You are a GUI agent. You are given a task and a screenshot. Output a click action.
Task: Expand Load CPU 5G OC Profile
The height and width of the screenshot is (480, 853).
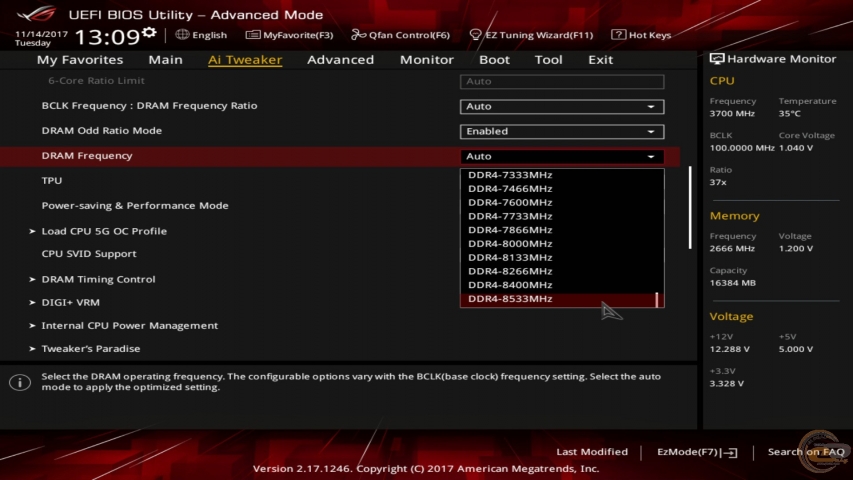(104, 231)
